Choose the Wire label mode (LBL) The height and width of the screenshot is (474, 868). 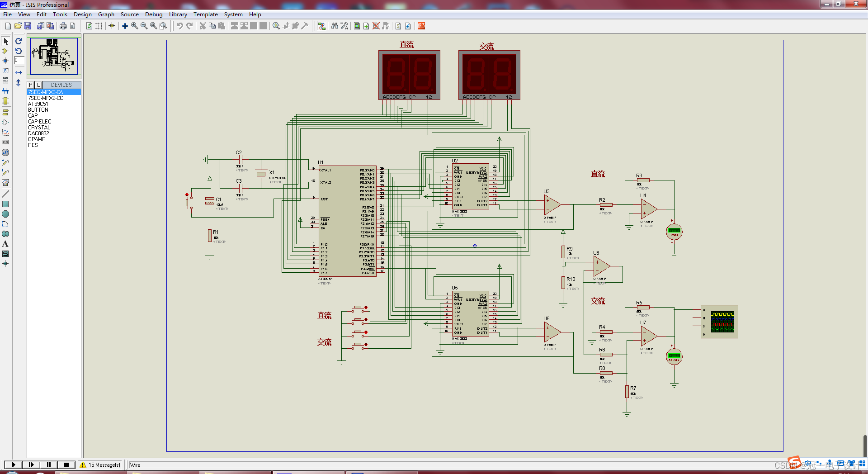[x=5, y=71]
